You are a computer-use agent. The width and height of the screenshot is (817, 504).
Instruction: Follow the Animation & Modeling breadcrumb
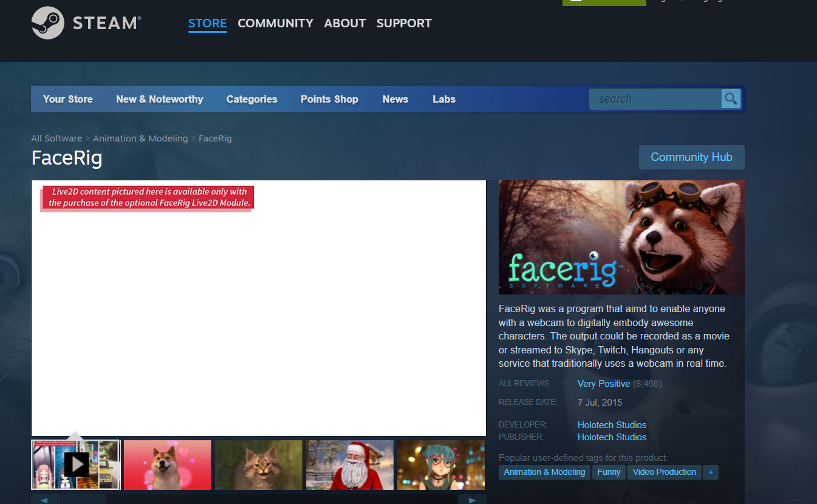(x=140, y=138)
